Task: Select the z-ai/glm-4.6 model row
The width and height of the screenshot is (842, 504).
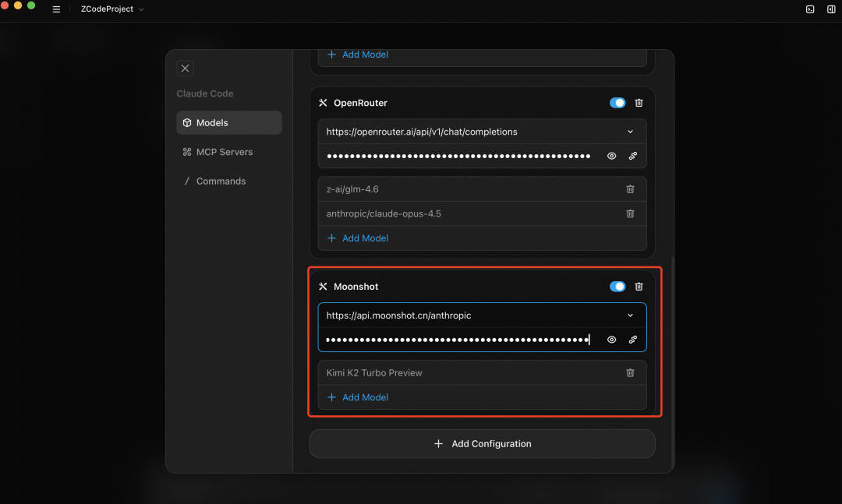Action: [x=483, y=189]
